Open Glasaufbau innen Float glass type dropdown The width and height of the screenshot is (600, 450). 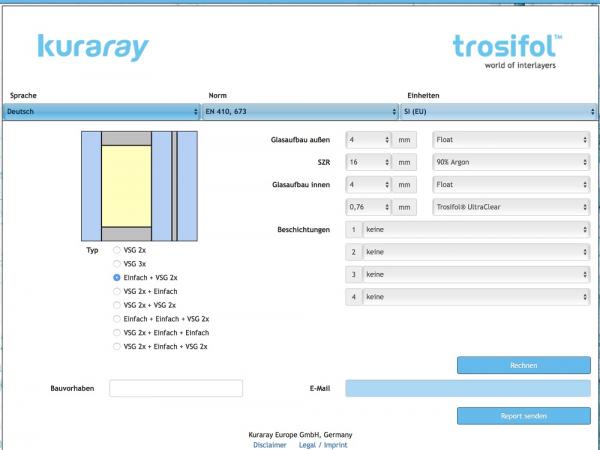click(x=511, y=184)
